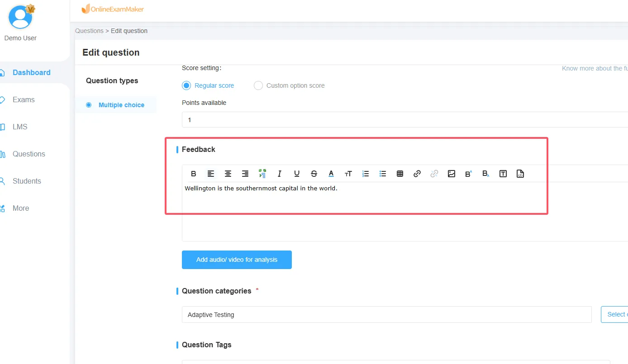Open the Exams sidebar section

pyautogui.click(x=24, y=99)
